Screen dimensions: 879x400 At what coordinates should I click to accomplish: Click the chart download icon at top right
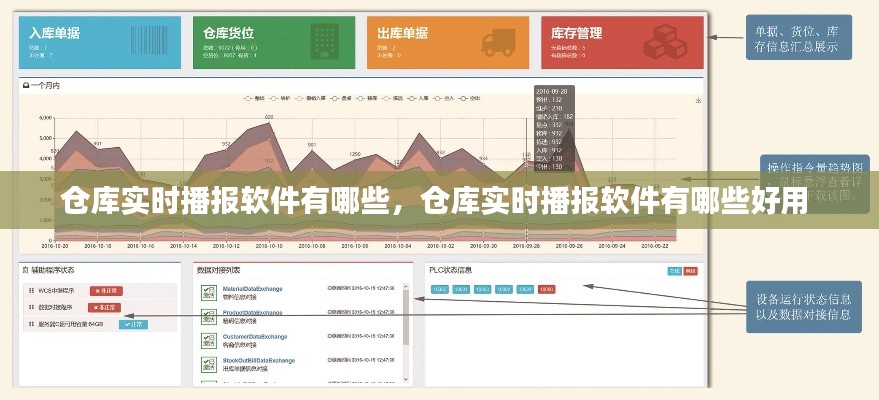695,99
